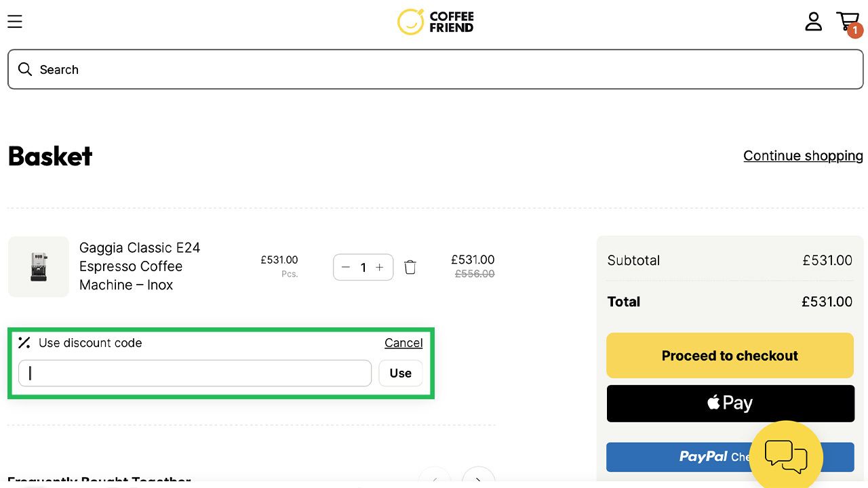The width and height of the screenshot is (868, 488).
Task: Open Gaggia Classic E24 Espresso product title
Action: point(140,266)
